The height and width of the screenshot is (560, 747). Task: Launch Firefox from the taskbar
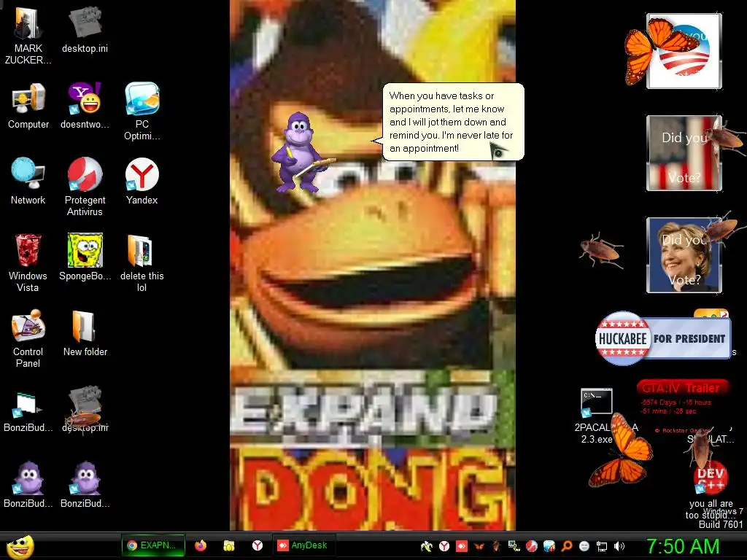click(201, 545)
